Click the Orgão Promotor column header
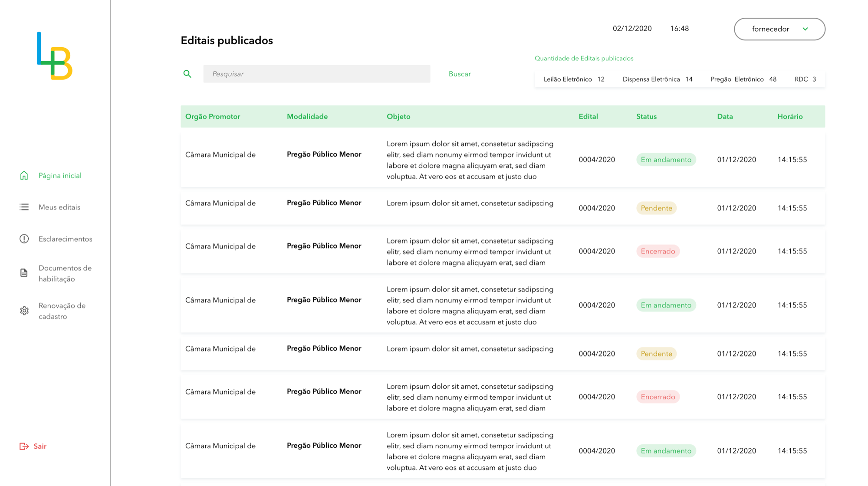 pos(213,116)
